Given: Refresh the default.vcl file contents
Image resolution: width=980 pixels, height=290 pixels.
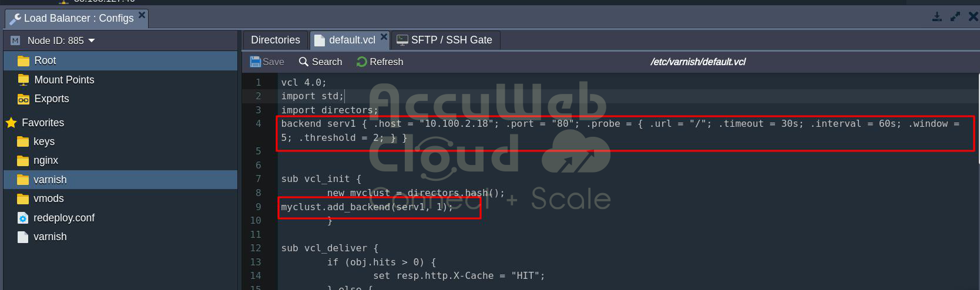Looking at the screenshot, I should coord(380,62).
